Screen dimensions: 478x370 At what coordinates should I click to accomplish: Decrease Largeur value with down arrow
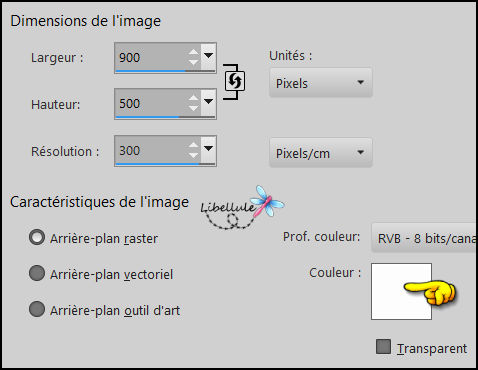click(x=193, y=62)
